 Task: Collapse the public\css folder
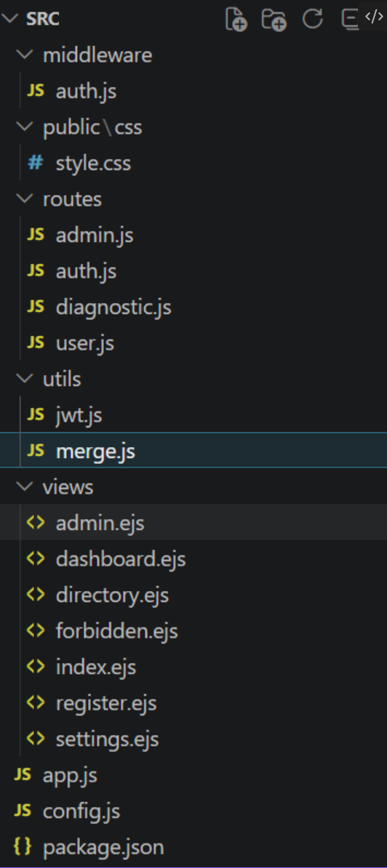[x=25, y=126]
